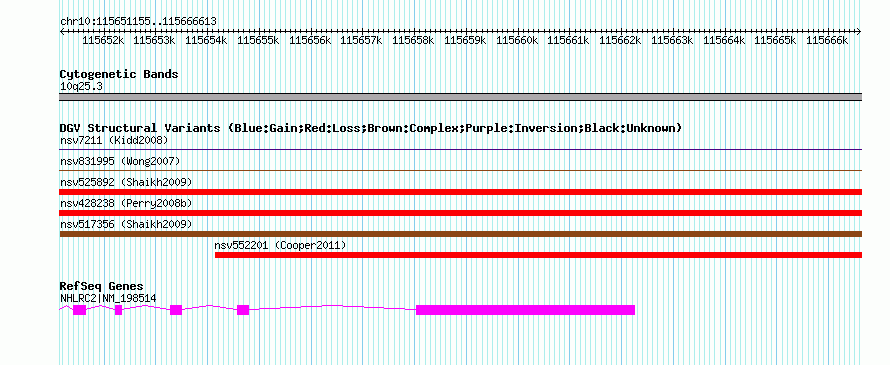Click the 115659k ruler tick label
The width and height of the screenshot is (890, 365).
pyautogui.click(x=465, y=40)
